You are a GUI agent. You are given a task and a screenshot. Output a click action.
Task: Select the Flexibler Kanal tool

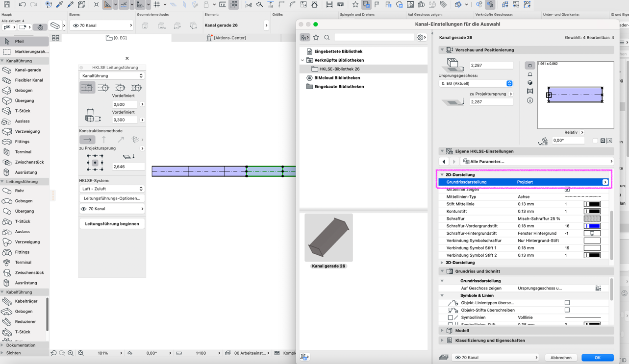[24, 80]
